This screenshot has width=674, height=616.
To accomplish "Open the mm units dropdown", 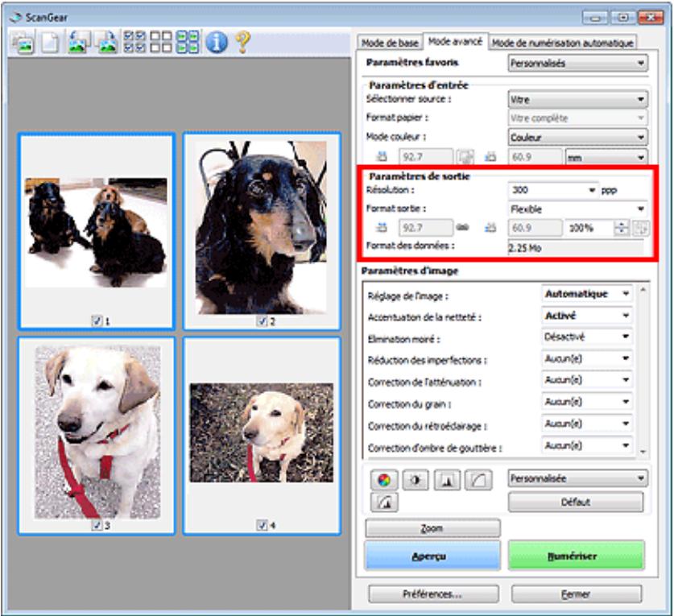I will (x=606, y=157).
